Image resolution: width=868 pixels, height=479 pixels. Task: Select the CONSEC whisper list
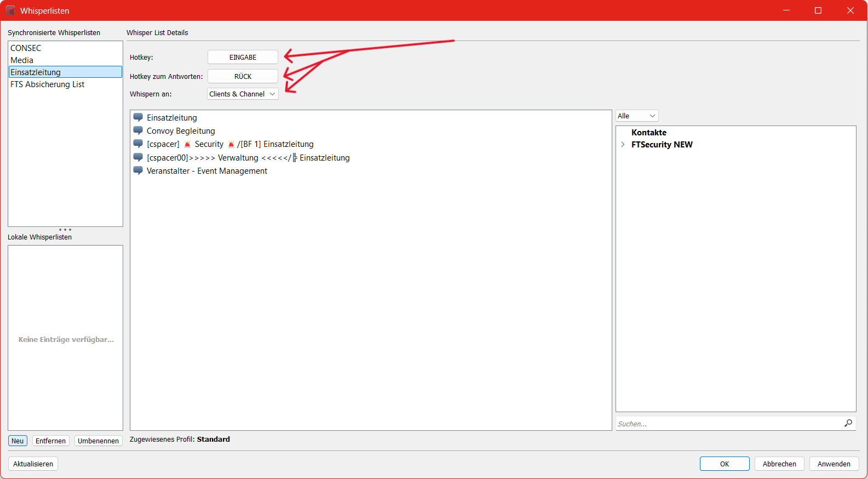(x=26, y=48)
